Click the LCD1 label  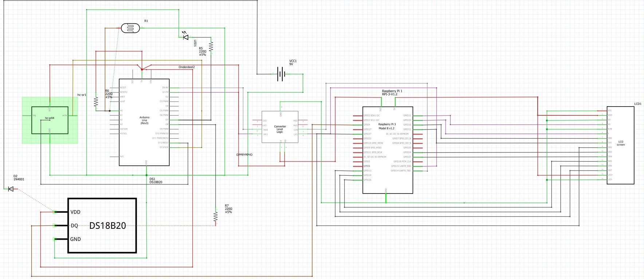pyautogui.click(x=637, y=104)
